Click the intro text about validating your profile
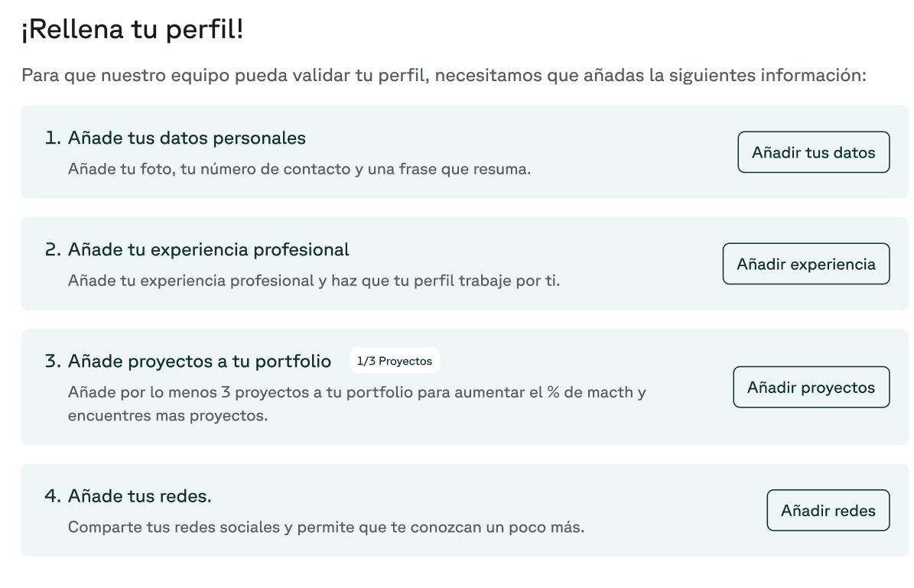Viewport: 914px width, 588px height. (x=444, y=76)
